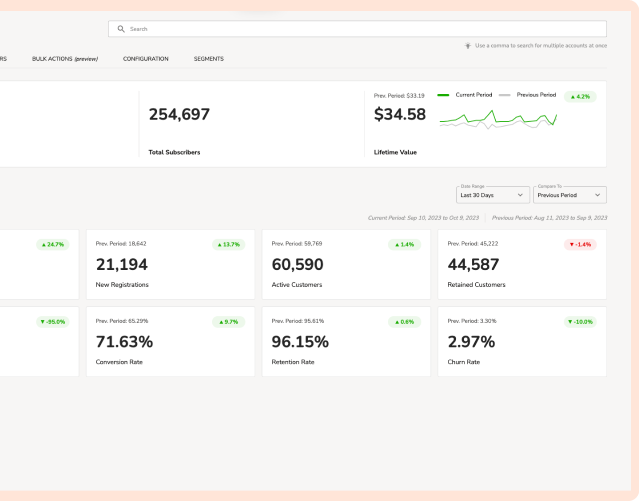The width and height of the screenshot is (639, 501).
Task: Click the New Registrations label
Action: [122, 285]
